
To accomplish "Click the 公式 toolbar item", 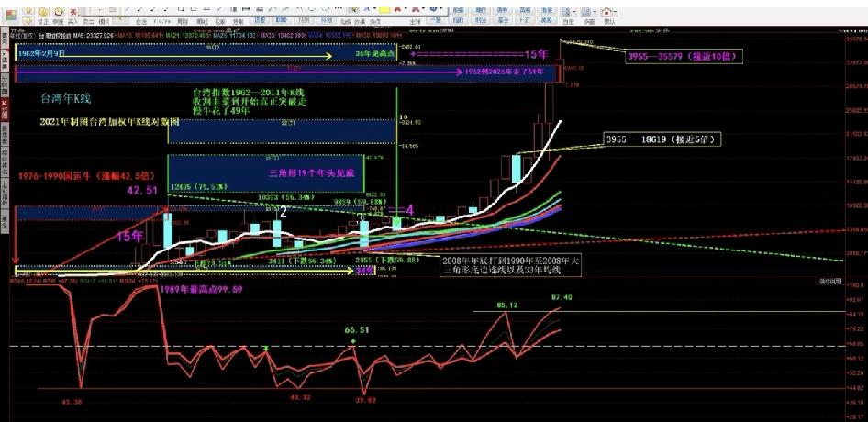I will (220, 21).
